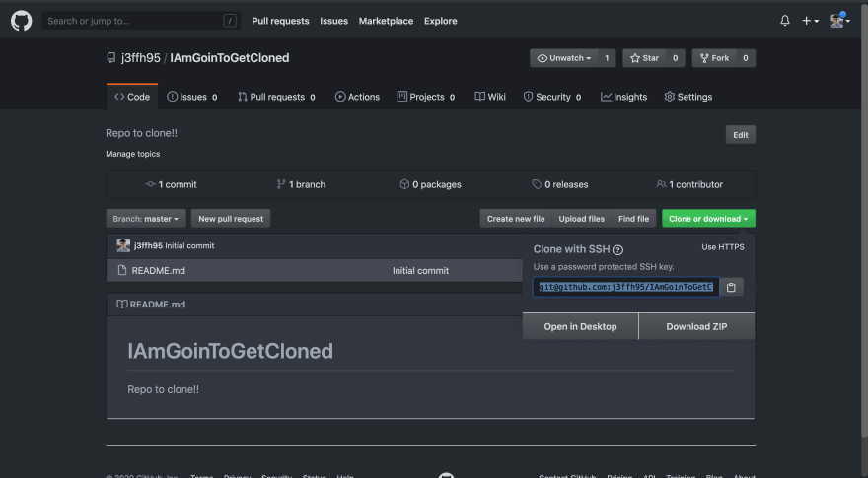View the 1 commit history
868x478 pixels.
tap(171, 184)
